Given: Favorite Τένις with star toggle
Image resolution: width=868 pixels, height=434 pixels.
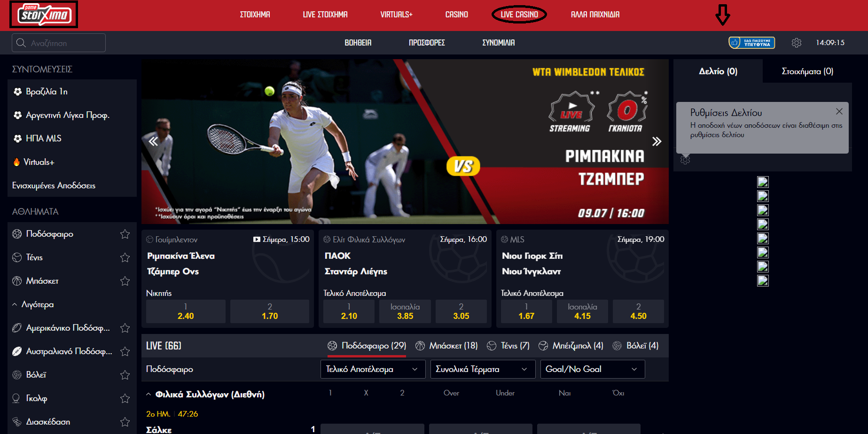Looking at the screenshot, I should [x=125, y=257].
